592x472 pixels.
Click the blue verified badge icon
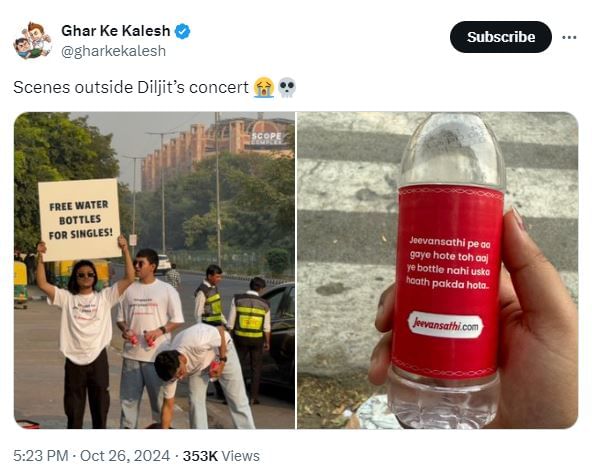tap(182, 31)
